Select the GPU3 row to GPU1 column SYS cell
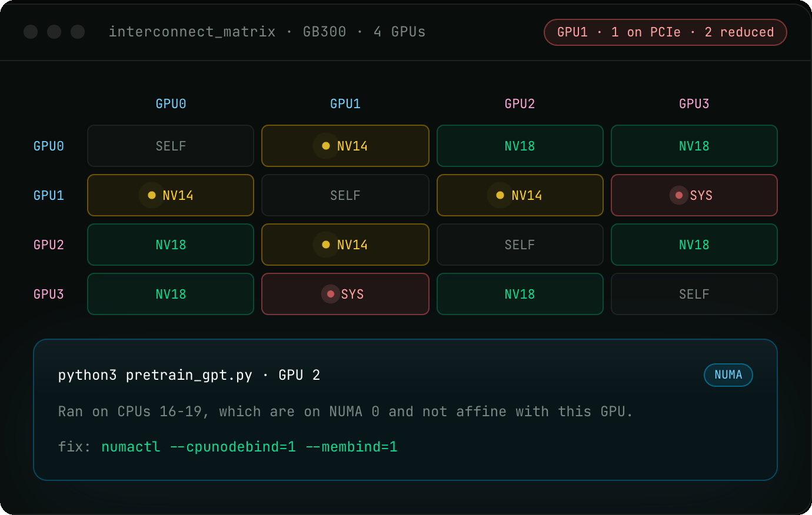Image resolution: width=812 pixels, height=515 pixels. pyautogui.click(x=345, y=294)
